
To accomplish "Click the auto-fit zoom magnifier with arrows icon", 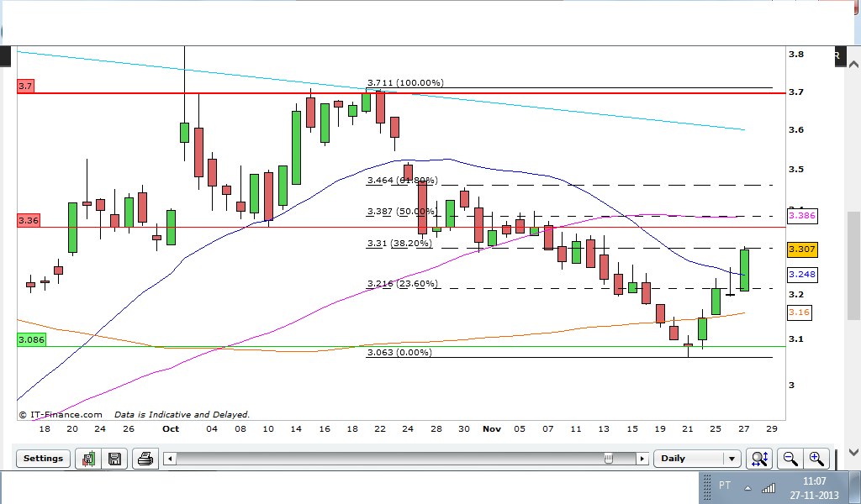I will pyautogui.click(x=759, y=459).
